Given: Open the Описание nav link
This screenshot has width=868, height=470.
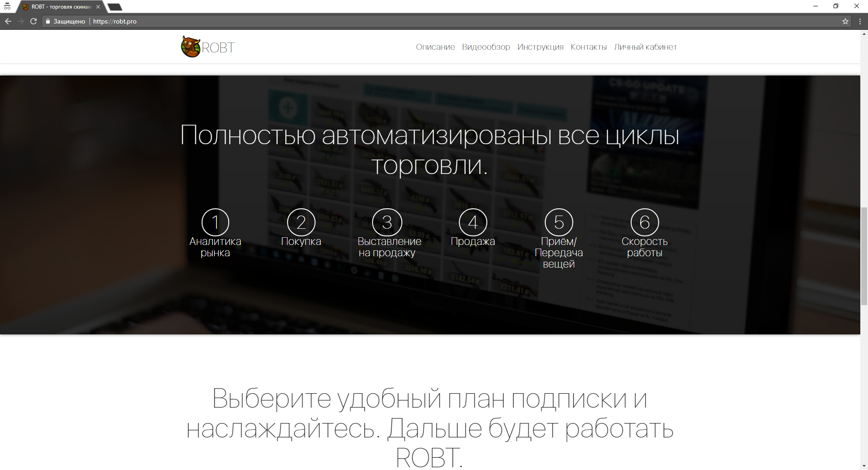Looking at the screenshot, I should pyautogui.click(x=435, y=47).
